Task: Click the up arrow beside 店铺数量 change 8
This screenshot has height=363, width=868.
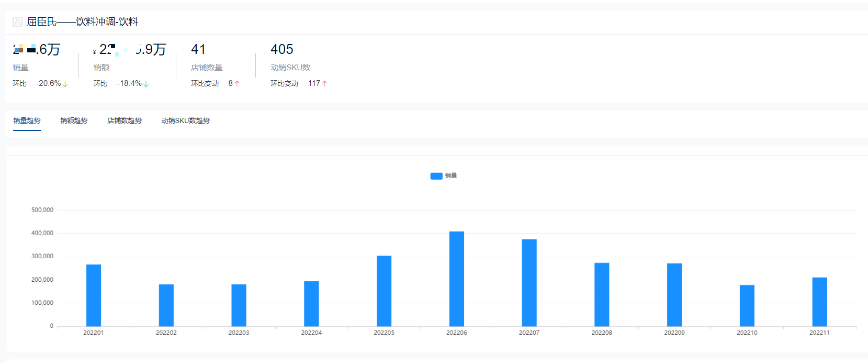Action: [x=237, y=84]
